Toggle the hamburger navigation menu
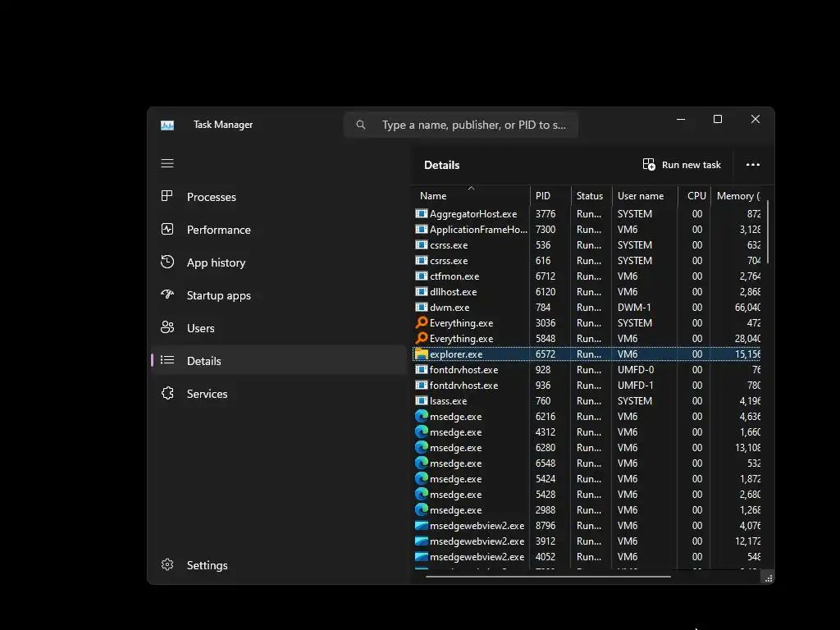 [x=167, y=163]
